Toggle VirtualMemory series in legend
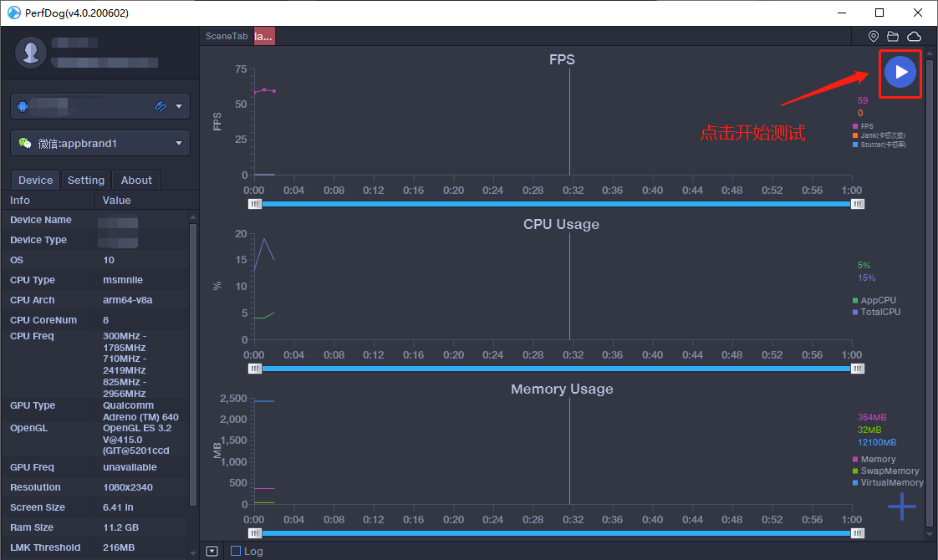The image size is (938, 560). tap(888, 482)
